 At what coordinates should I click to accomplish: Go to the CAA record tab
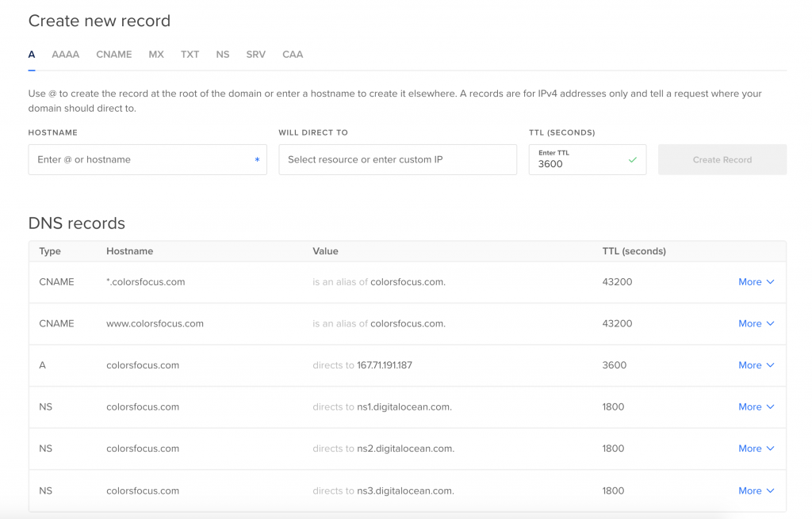coord(293,55)
